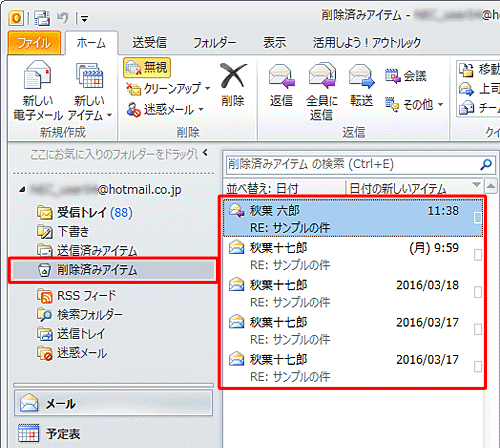Switch to the 予定表 calendar view
The height and width of the screenshot is (448, 500).
(x=113, y=433)
